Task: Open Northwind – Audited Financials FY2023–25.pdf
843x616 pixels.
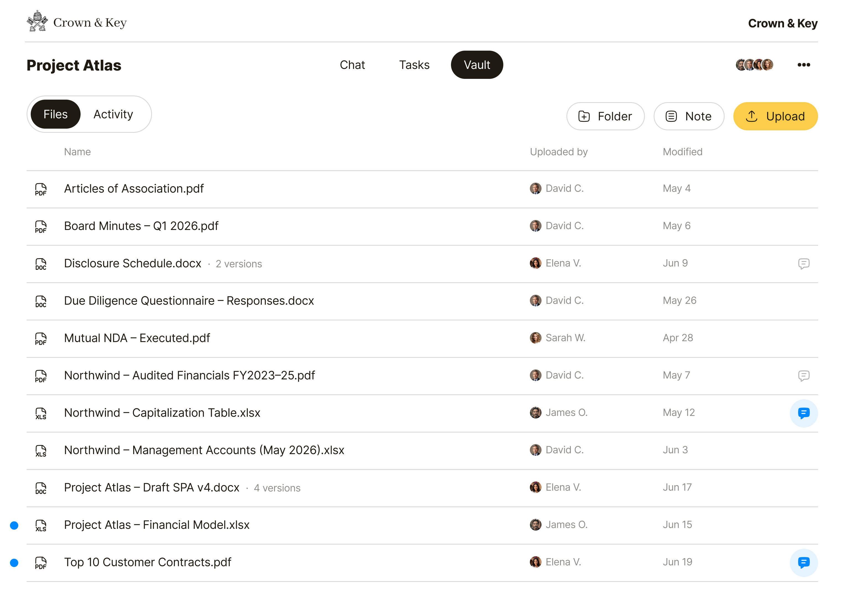Action: (x=189, y=375)
